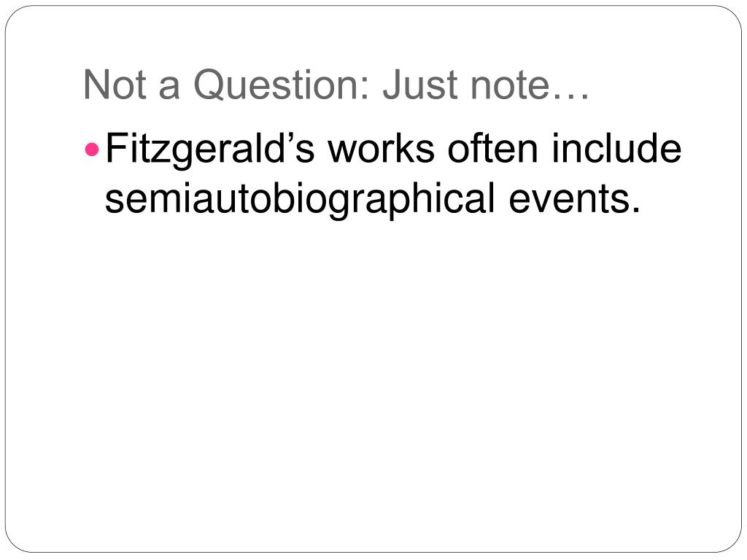747x560 pixels.
Task: Click the ellipsis ending the title
Action: (571, 97)
